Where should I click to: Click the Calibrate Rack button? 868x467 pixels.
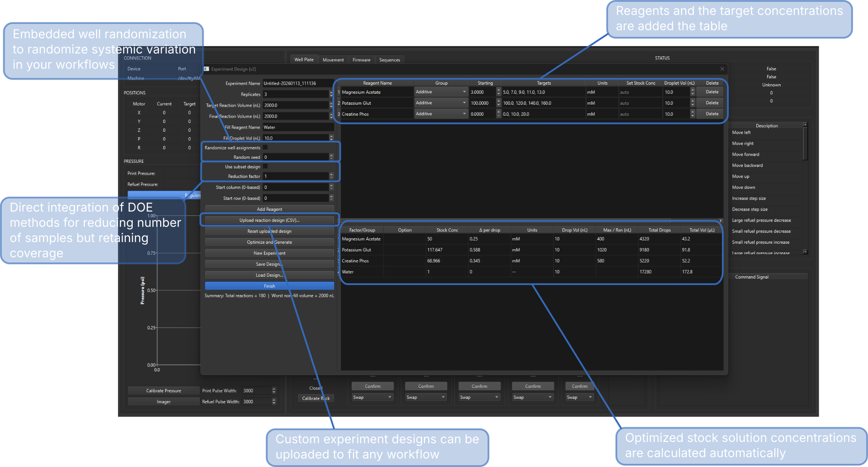[316, 398]
